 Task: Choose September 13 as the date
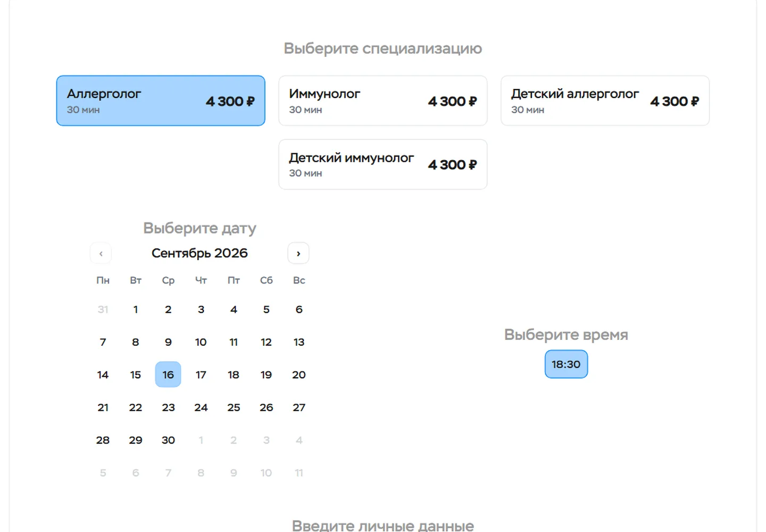pyautogui.click(x=299, y=342)
